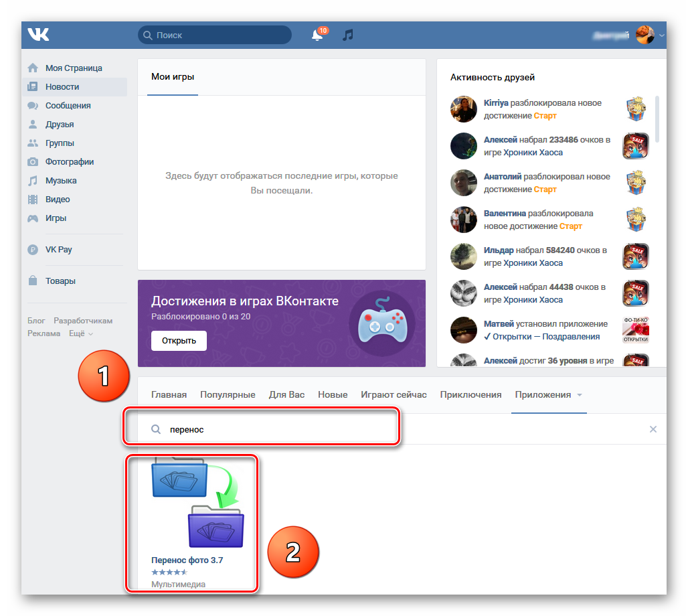
Task: Open profile avatar in the header
Action: point(645,35)
